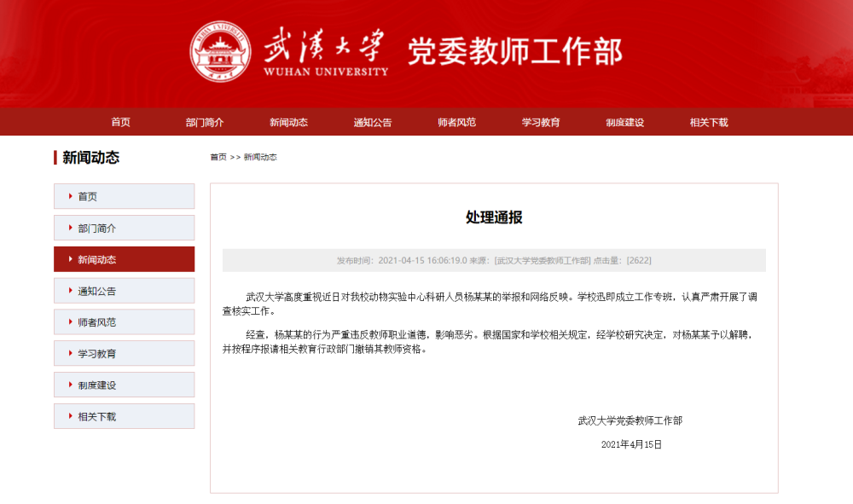This screenshot has width=853, height=504.
Task: Open 师者风范 in the top navigation bar
Action: click(x=456, y=122)
